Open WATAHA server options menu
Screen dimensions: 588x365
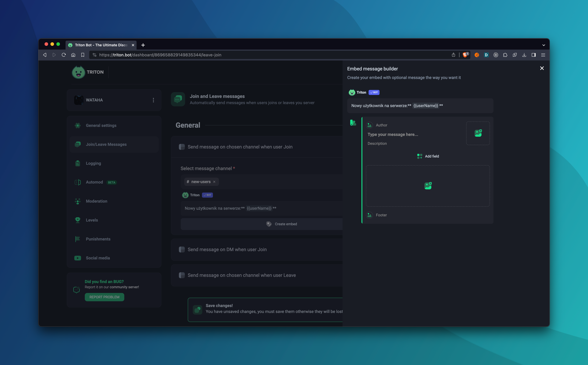(x=153, y=100)
